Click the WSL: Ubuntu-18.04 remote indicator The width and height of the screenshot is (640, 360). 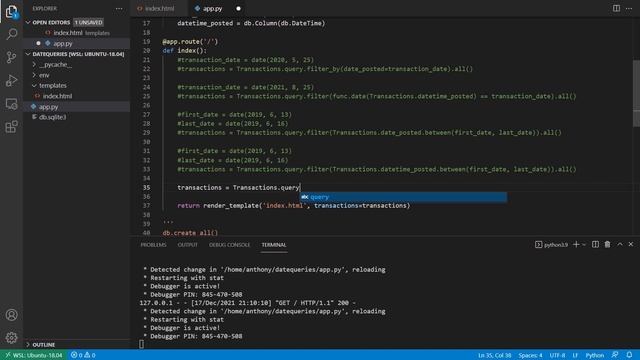34,355
